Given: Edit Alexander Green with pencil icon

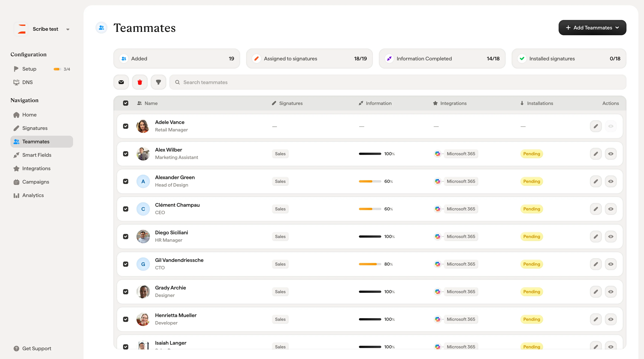Looking at the screenshot, I should pyautogui.click(x=596, y=181).
